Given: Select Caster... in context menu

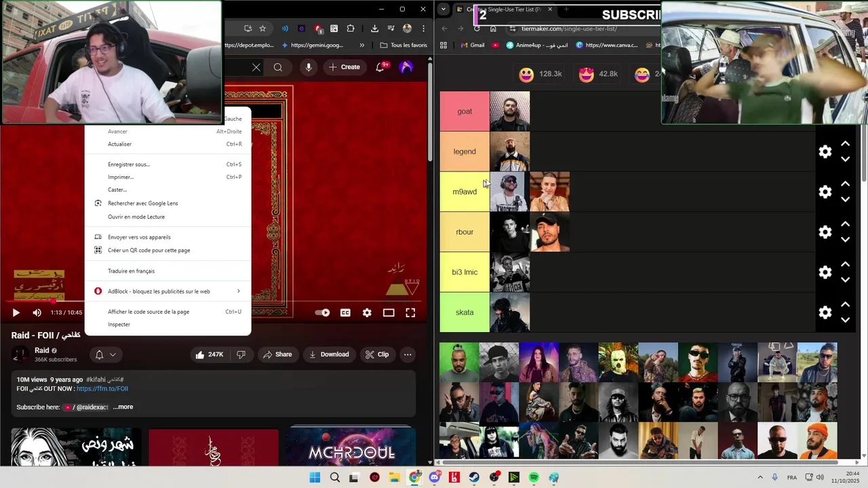Looking at the screenshot, I should (167, 190).
